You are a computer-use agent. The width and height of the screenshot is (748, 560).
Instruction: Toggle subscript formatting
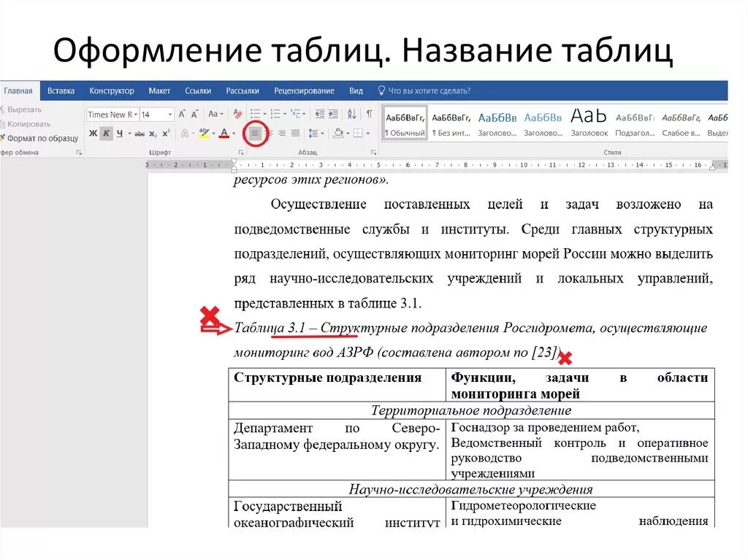tap(153, 134)
